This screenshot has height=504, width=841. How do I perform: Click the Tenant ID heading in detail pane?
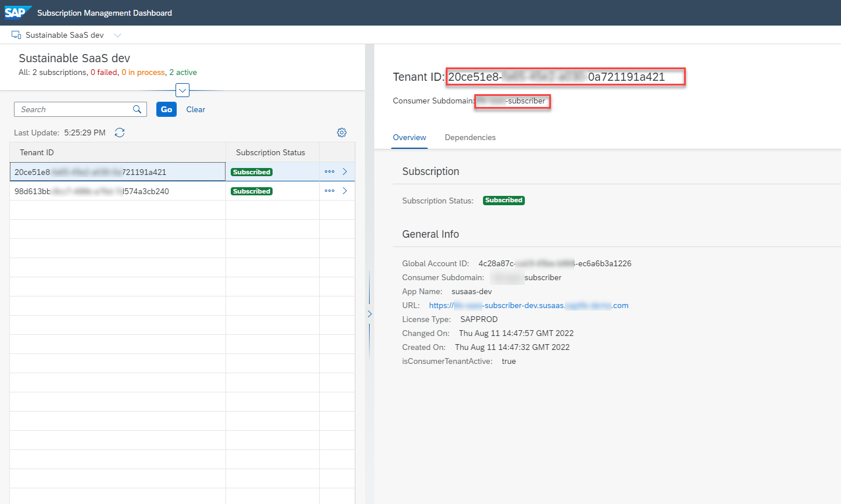(x=529, y=77)
